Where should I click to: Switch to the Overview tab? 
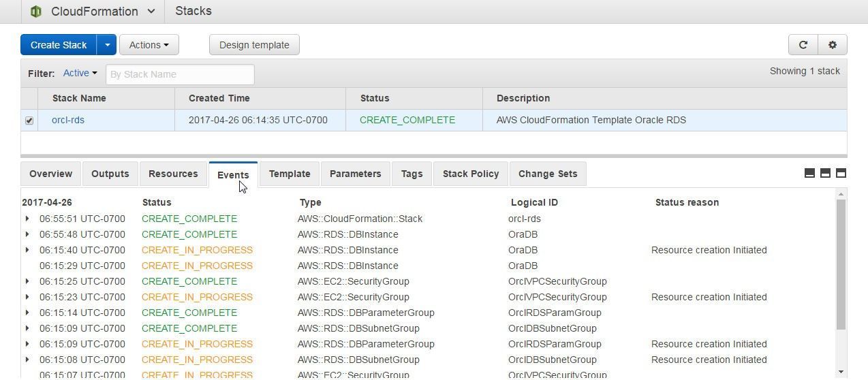50,174
